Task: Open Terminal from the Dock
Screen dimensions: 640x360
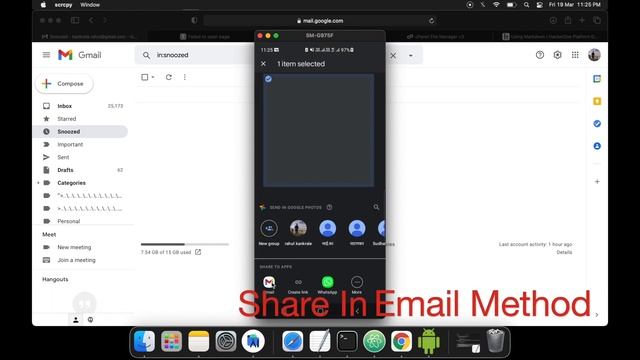Action: click(347, 341)
